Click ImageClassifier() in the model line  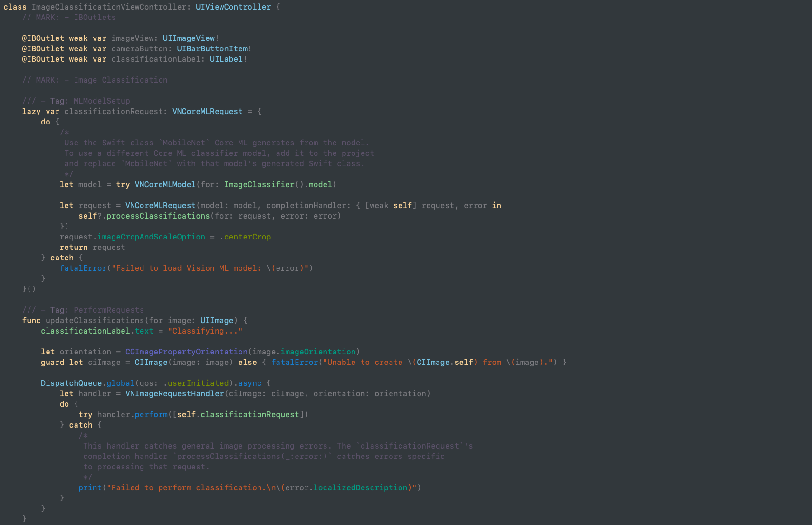264,184
